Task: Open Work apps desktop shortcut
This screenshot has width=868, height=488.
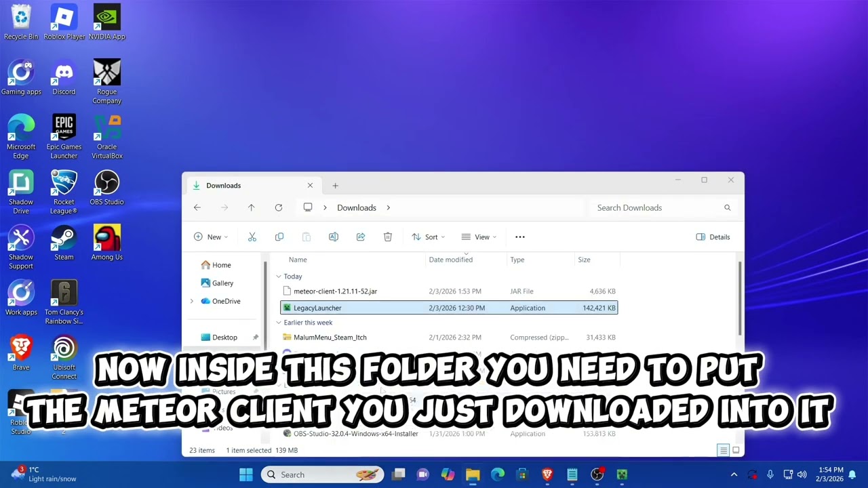Action: click(21, 298)
